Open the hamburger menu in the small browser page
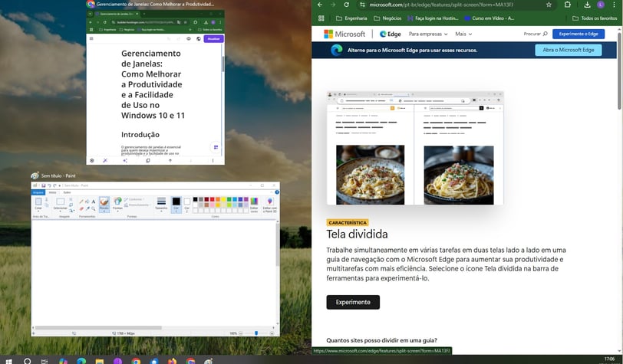This screenshot has width=623, height=364. coord(91,39)
